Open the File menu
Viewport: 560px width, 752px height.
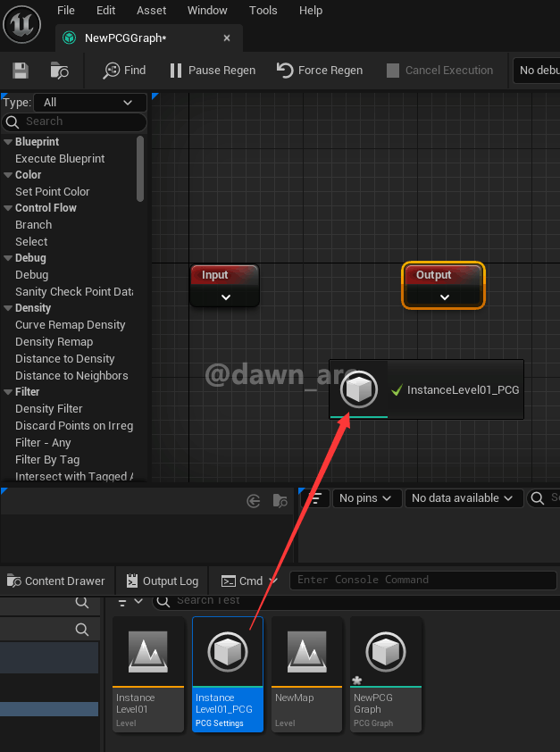coord(66,11)
